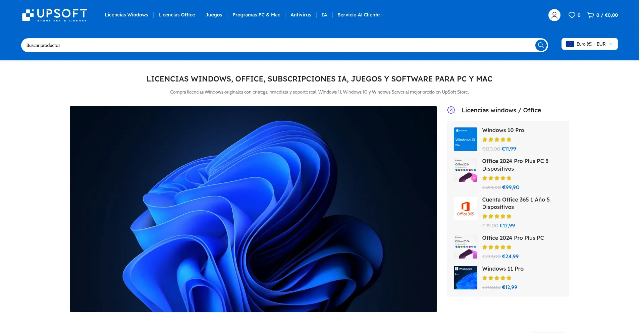
Task: Open the IA menu item
Action: pyautogui.click(x=324, y=15)
